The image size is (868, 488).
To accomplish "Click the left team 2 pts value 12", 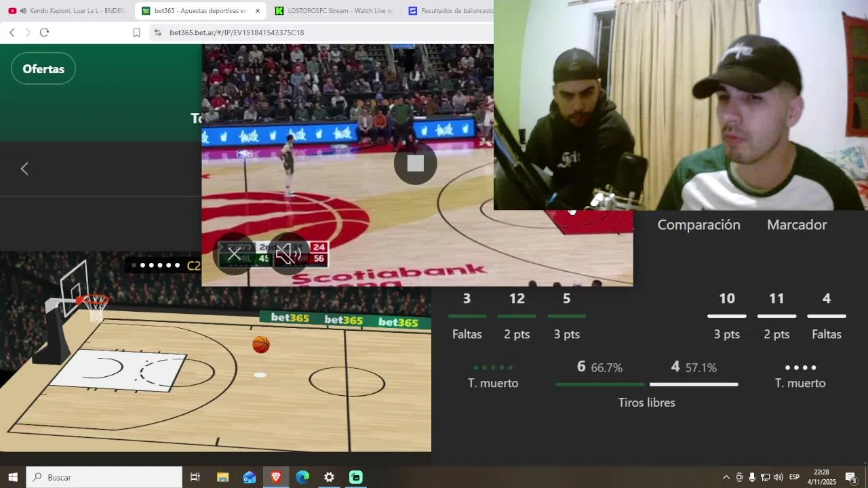I will click(517, 298).
